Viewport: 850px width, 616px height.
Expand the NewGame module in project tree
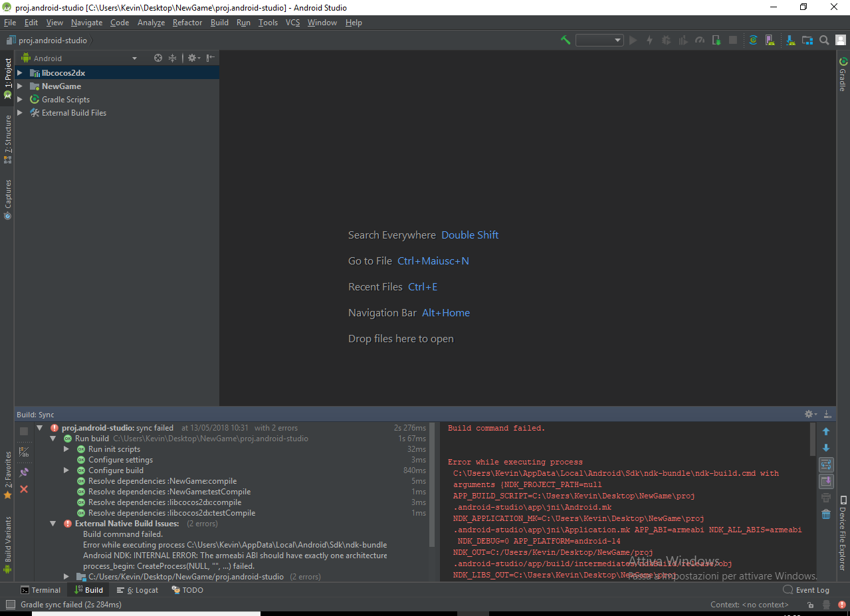20,86
